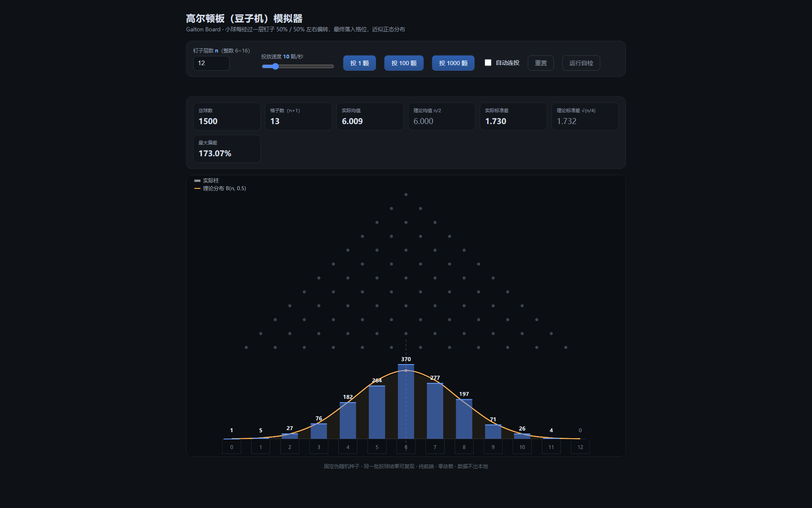The width and height of the screenshot is (812, 508).
Task: Click the top peg of the board
Action: (x=406, y=195)
